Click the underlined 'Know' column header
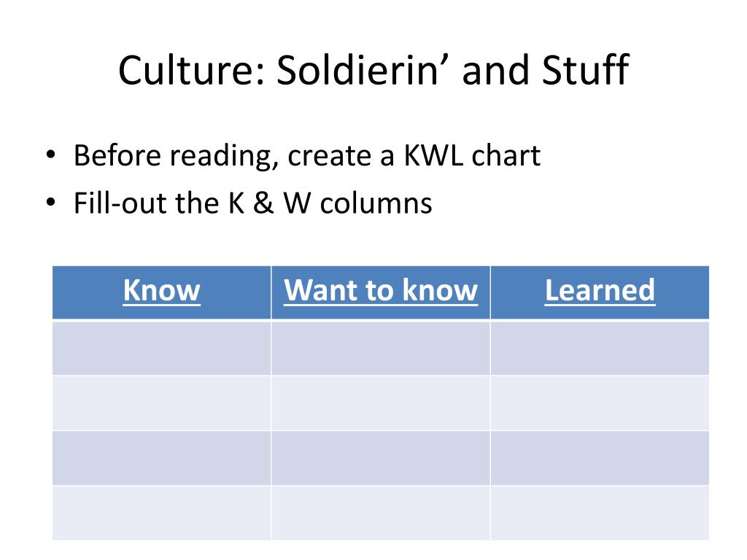 pyautogui.click(x=161, y=290)
